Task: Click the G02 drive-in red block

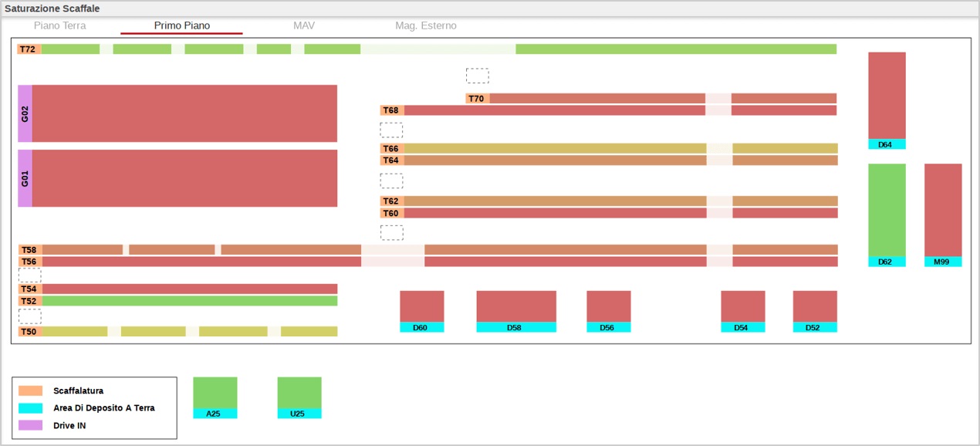Action: 184,113
